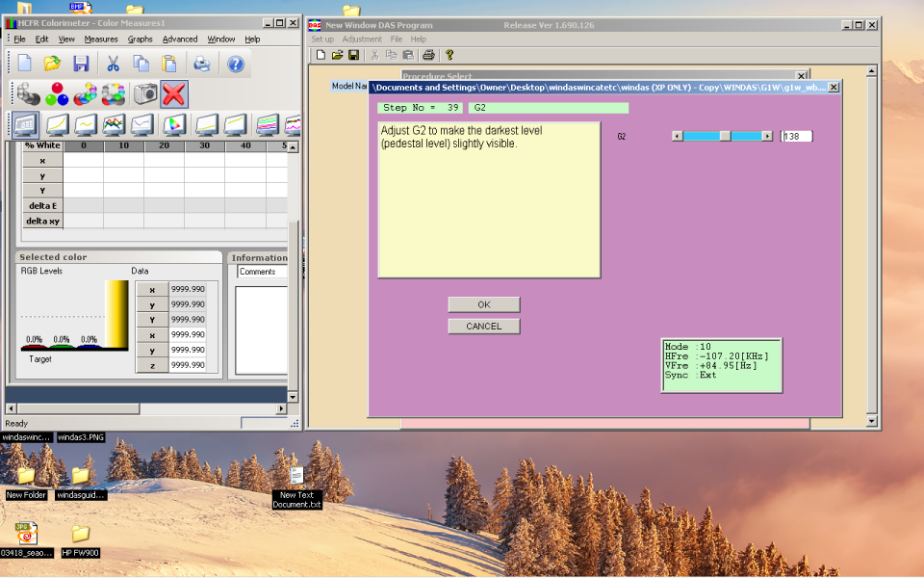Click the print icon in WinDAS toolbar
This screenshot has height=578, width=924.
pyautogui.click(x=428, y=55)
